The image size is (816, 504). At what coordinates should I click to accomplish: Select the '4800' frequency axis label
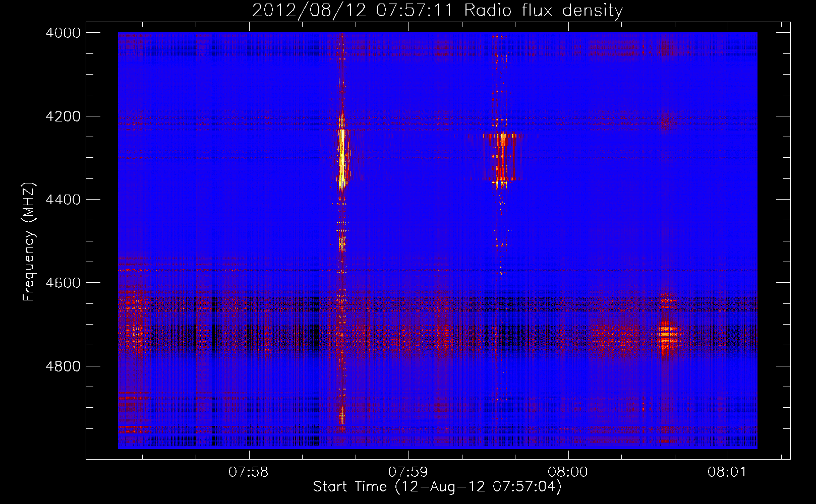tap(63, 366)
